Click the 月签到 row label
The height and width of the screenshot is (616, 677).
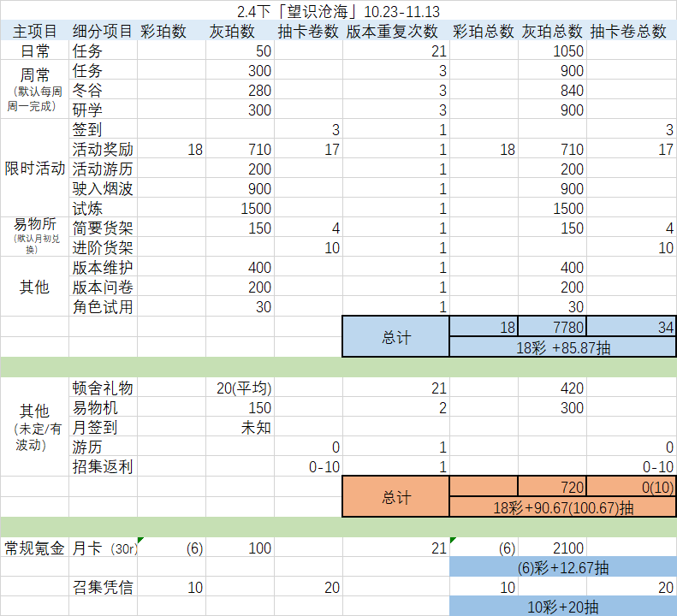pyautogui.click(x=103, y=427)
